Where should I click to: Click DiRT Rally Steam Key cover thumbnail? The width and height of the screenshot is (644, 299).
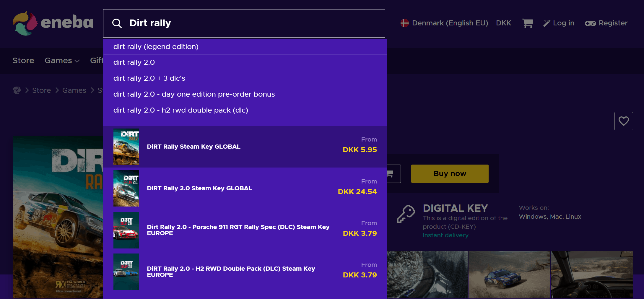click(x=126, y=147)
